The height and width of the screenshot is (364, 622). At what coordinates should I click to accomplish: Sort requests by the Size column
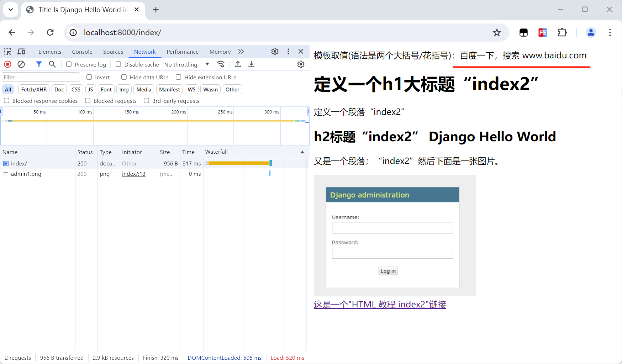[x=169, y=152]
